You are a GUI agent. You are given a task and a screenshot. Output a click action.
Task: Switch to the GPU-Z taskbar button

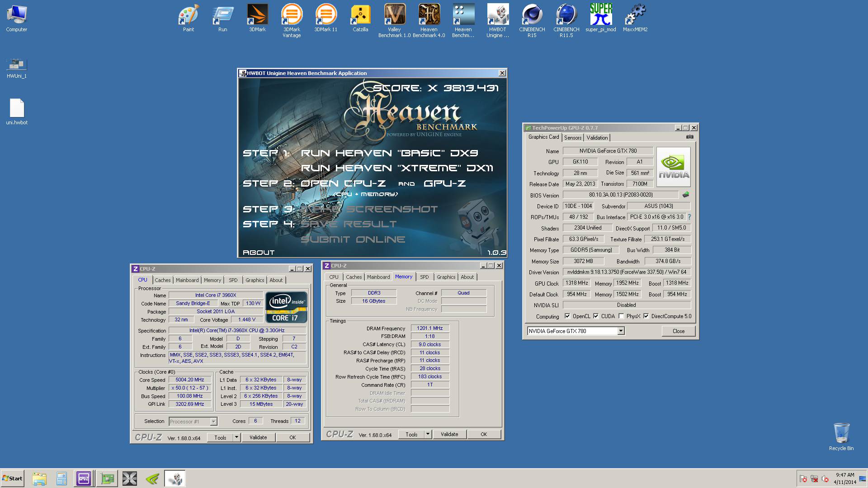coord(107,479)
